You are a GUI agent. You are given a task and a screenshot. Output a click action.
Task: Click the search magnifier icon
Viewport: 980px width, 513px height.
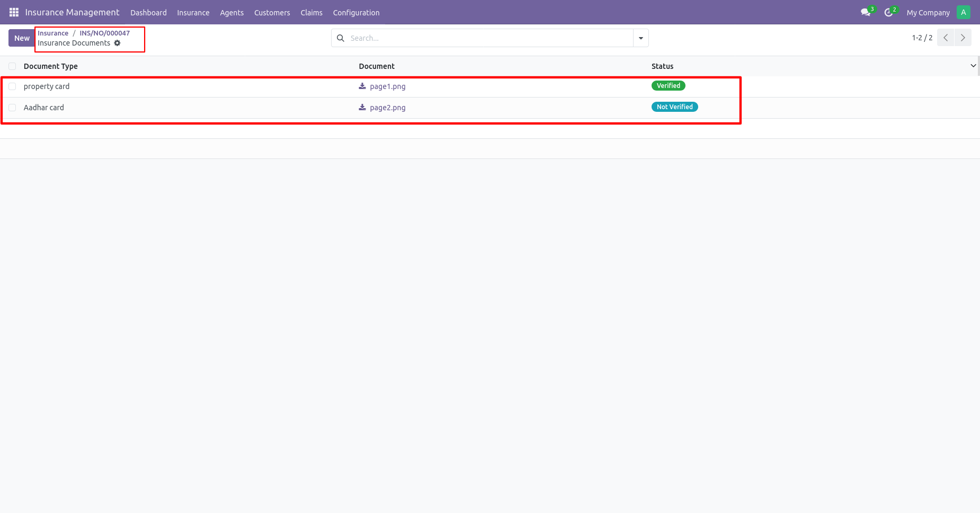pos(341,38)
